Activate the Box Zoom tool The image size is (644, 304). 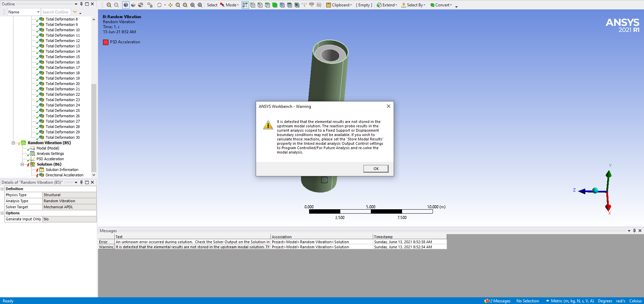[x=185, y=5]
